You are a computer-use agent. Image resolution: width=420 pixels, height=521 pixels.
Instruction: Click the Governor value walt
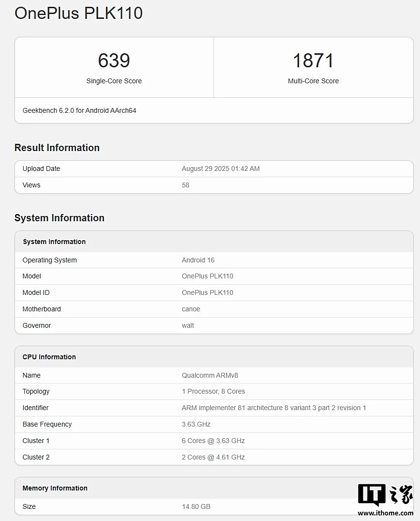point(188,325)
